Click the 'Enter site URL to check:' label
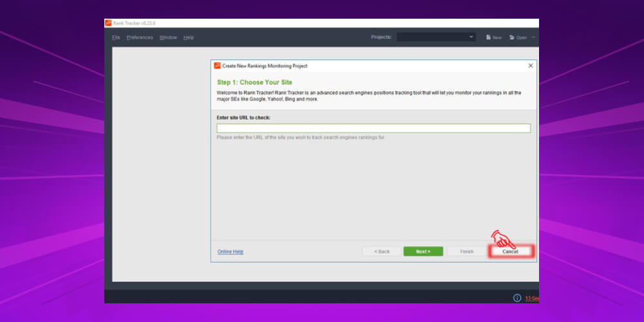Screen dimensions: 644x322 tap(243, 117)
